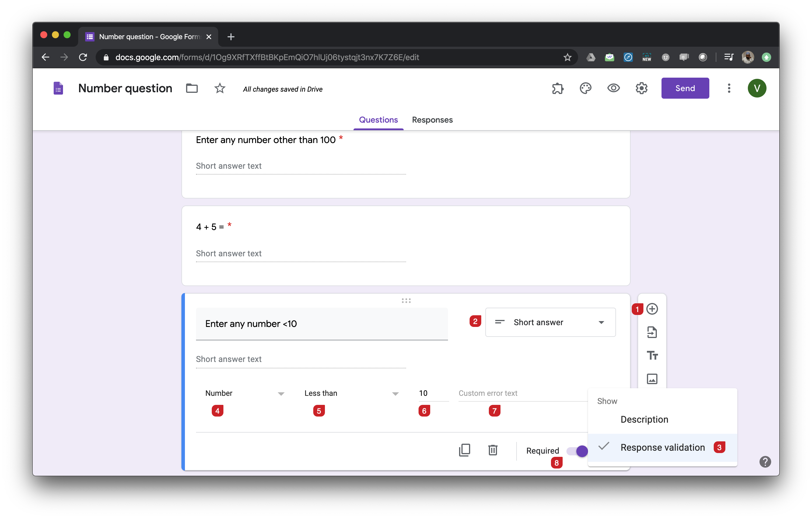
Task: Click the Send button
Action: click(x=685, y=88)
